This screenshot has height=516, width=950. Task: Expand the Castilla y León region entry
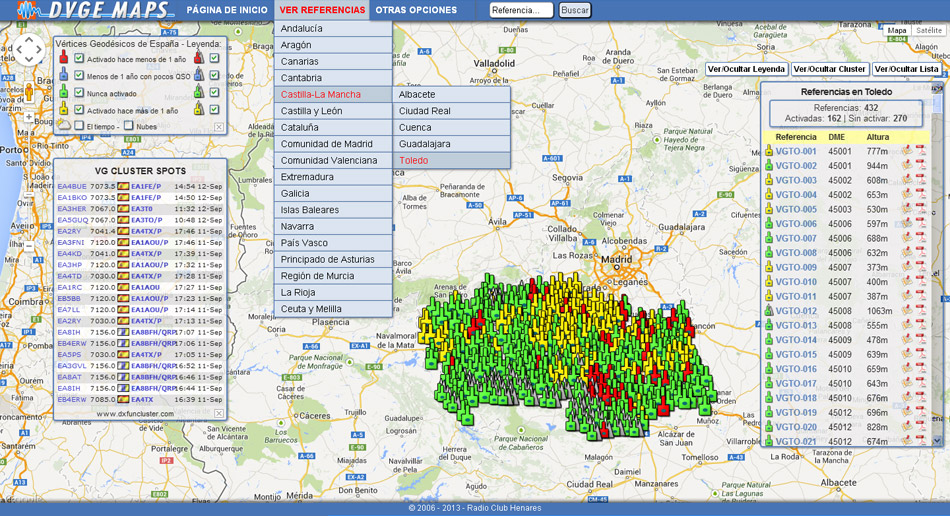(333, 111)
